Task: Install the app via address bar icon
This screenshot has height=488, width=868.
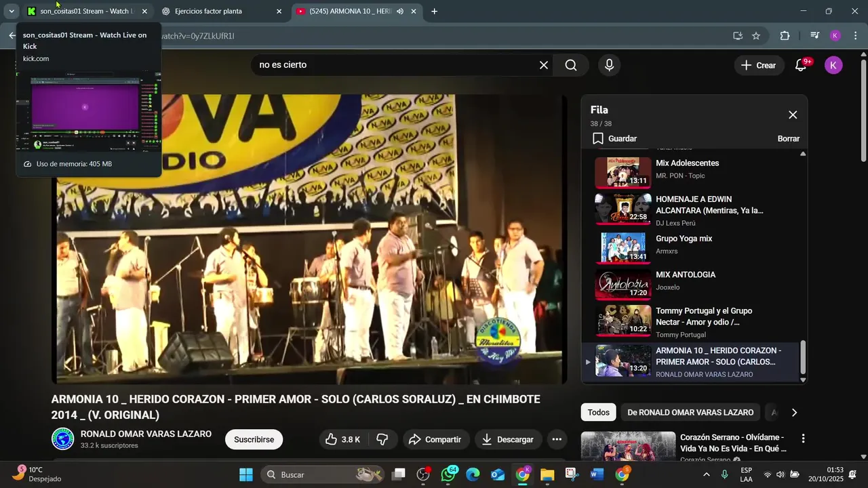Action: click(738, 36)
